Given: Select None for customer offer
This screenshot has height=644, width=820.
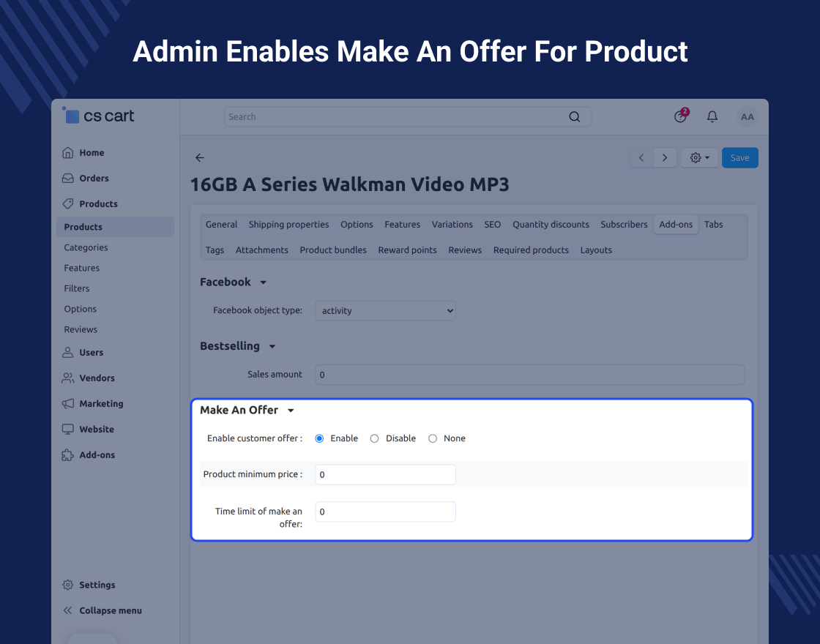Looking at the screenshot, I should pos(433,438).
